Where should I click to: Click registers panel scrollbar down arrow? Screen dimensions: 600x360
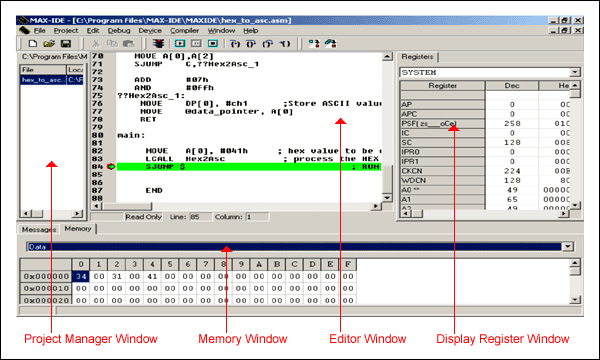(x=575, y=205)
